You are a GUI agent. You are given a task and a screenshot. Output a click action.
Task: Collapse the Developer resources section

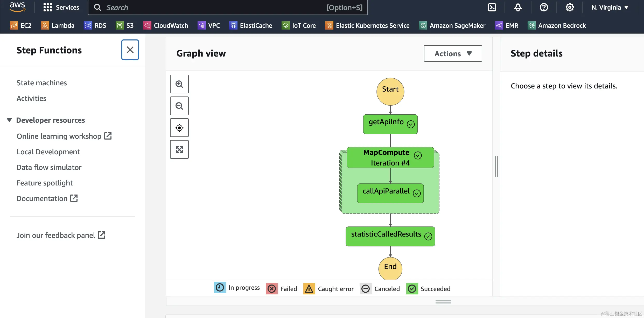9,120
